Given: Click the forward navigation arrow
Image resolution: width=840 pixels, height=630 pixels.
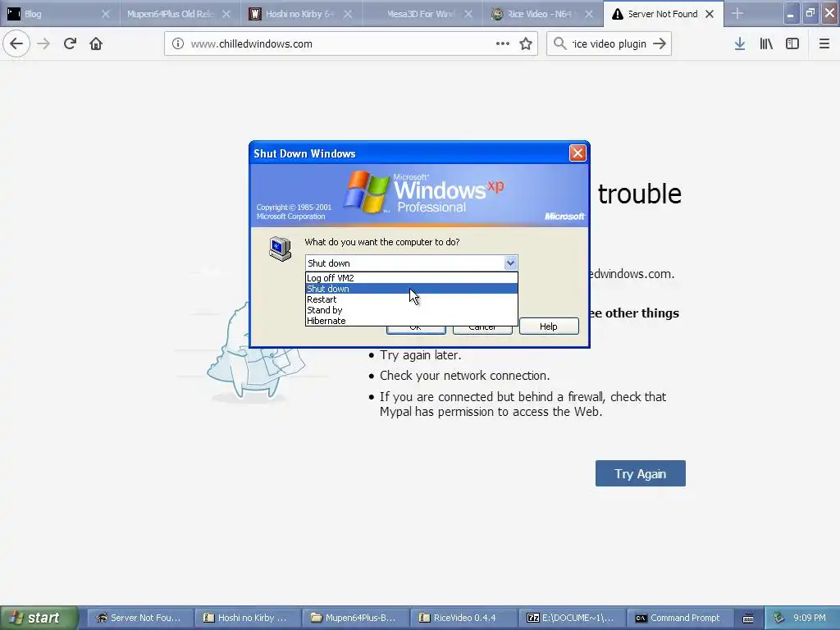Looking at the screenshot, I should point(43,43).
